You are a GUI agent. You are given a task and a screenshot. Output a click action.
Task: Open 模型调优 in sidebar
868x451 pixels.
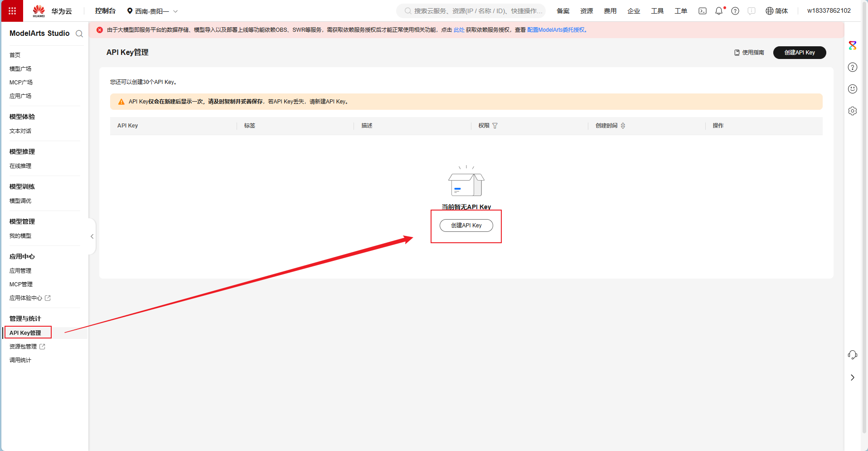[x=20, y=201]
